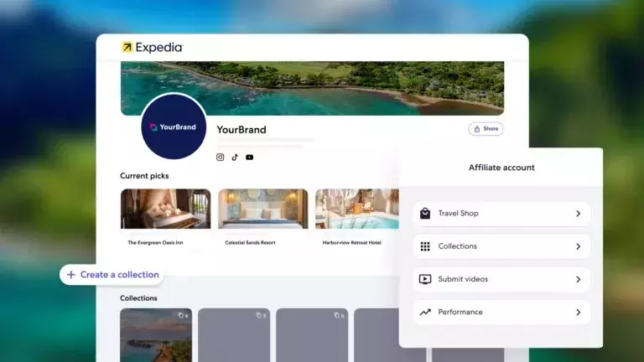The width and height of the screenshot is (644, 362).
Task: Expand Collections using the right chevron
Action: [578, 246]
